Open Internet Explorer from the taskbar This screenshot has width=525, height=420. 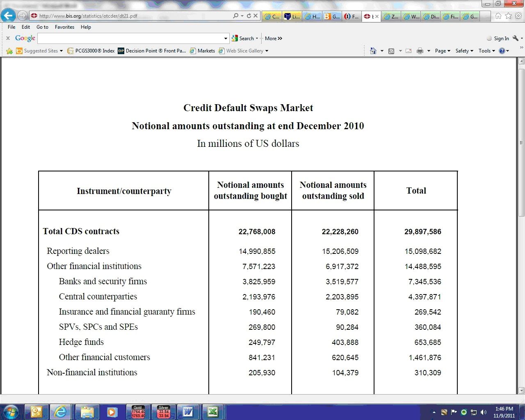[61, 411]
